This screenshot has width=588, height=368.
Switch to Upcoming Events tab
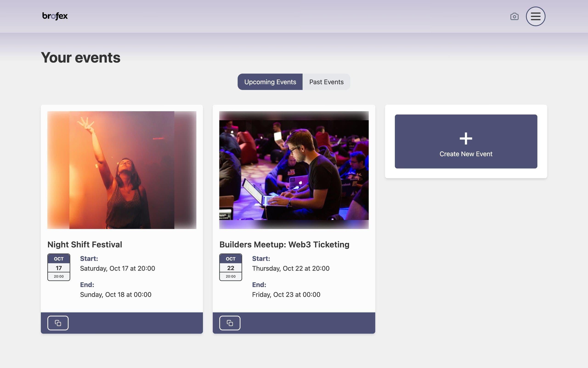[270, 82]
